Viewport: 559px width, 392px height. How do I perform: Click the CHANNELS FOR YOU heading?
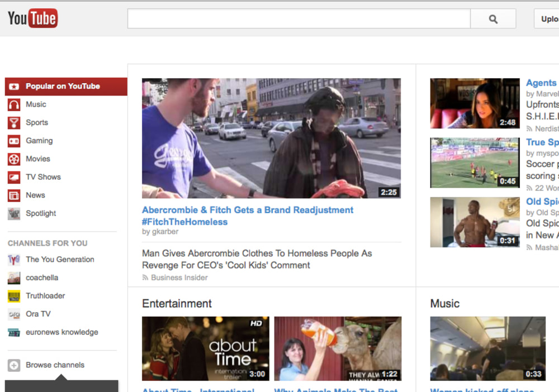(48, 243)
